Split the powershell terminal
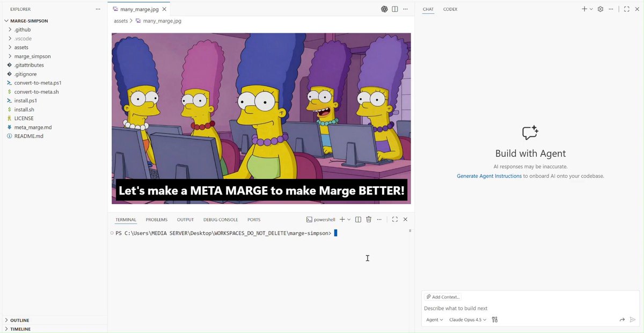 (x=358, y=220)
